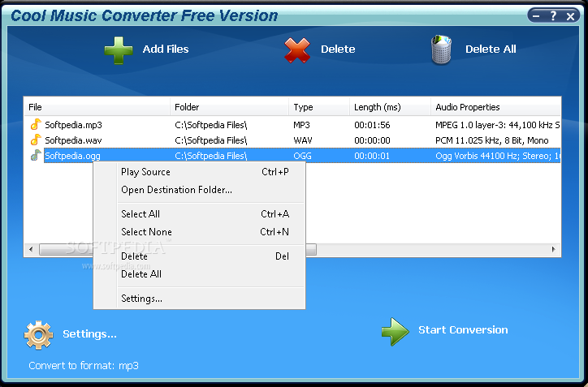The image size is (588, 387).
Task: Sort list by the Type column header
Action: [319, 107]
